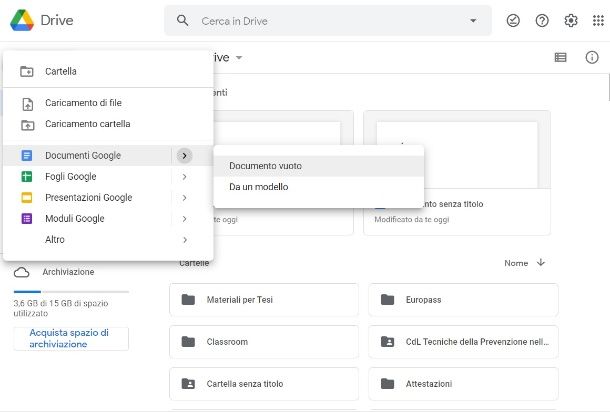Click the Classroom folder icon
This screenshot has width=610, height=412.
click(188, 342)
